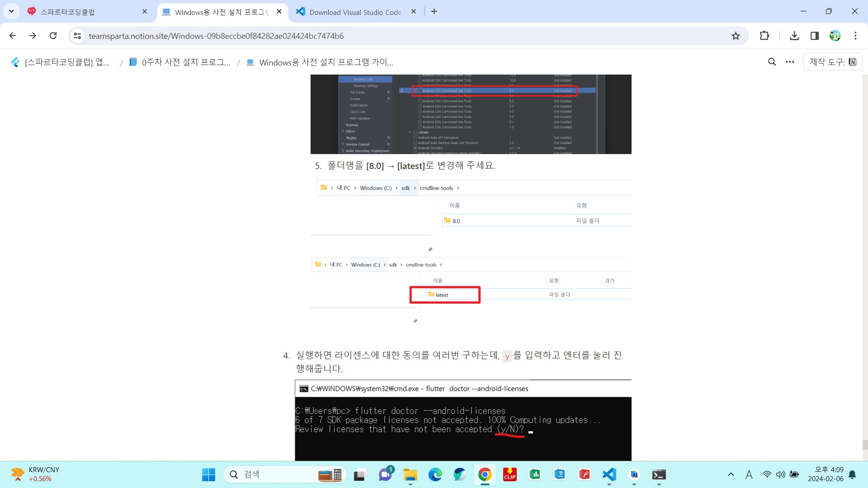Go forward to next page
This screenshot has width=868, height=488.
33,36
